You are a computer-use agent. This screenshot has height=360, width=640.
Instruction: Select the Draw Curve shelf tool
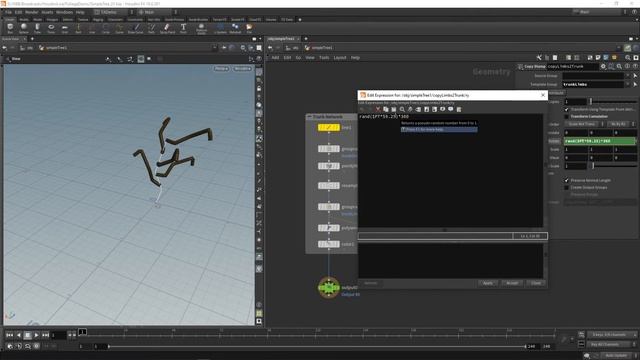click(136, 28)
